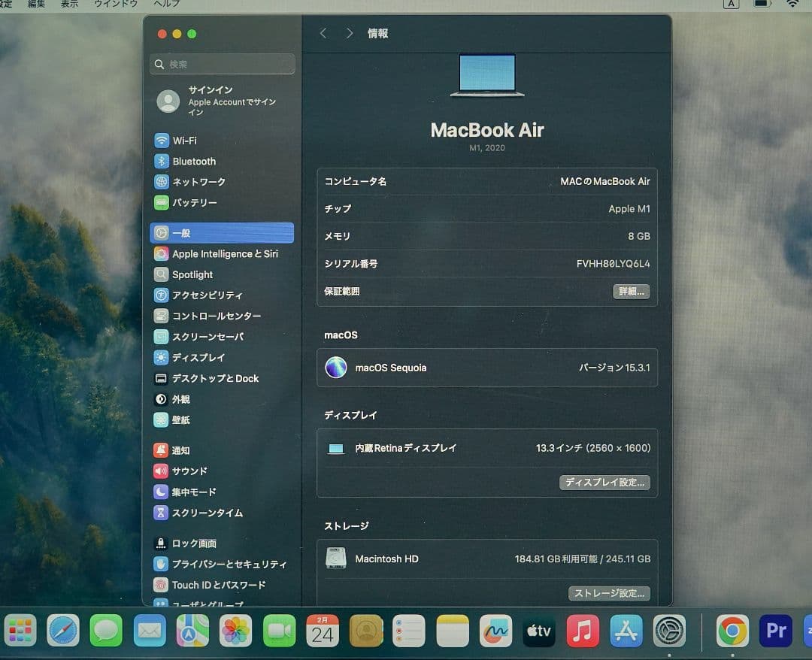The width and height of the screenshot is (812, 660).
Task: Click the 詳細 warranty details button
Action: 631,291
